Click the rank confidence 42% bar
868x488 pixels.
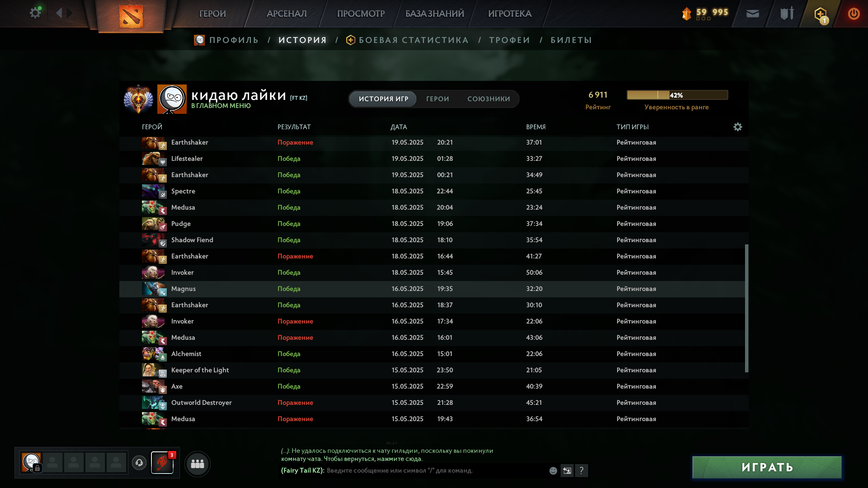(677, 95)
